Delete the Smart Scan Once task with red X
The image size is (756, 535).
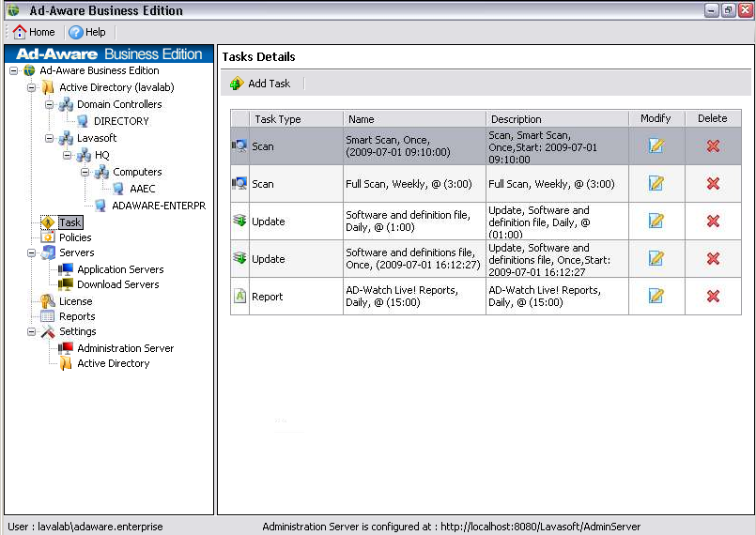[713, 145]
